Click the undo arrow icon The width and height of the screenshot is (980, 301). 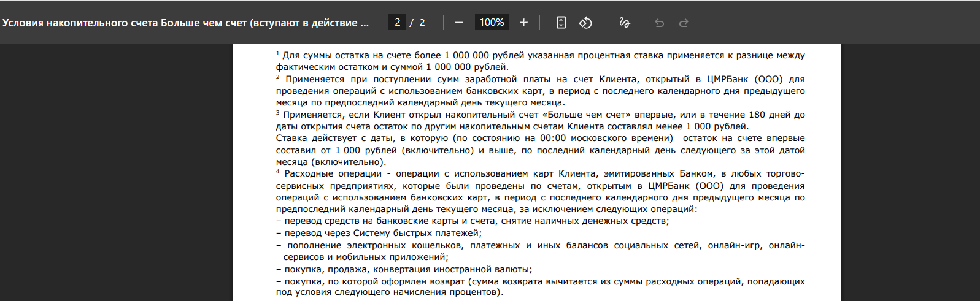click(x=660, y=23)
